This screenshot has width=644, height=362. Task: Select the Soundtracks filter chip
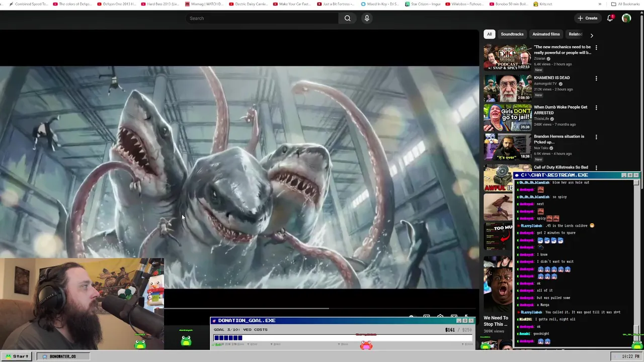click(x=512, y=34)
